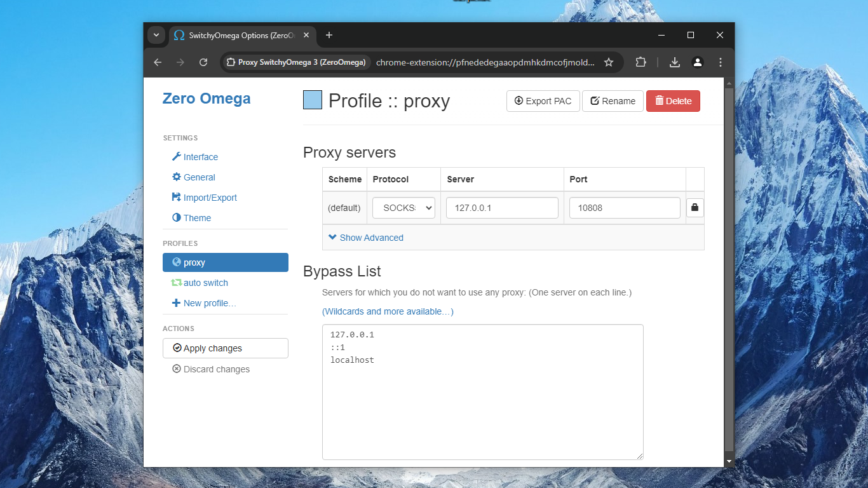Apply changes to the configuration
868x488 pixels.
point(226,348)
